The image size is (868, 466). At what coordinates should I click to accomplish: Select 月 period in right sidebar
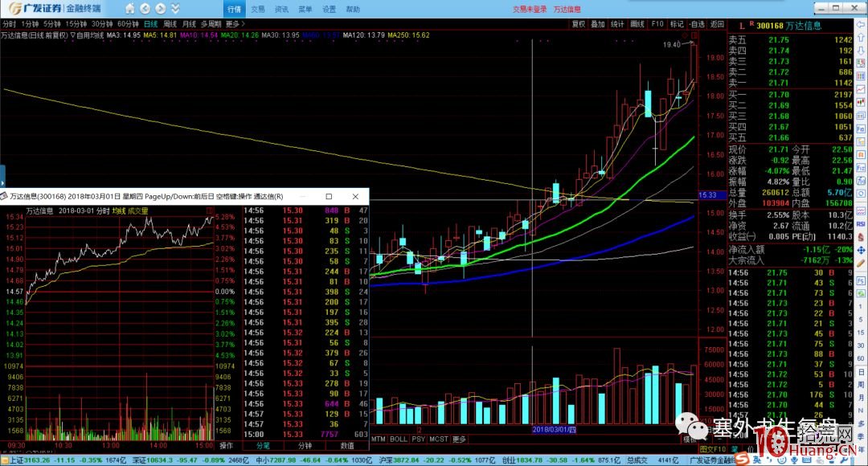pos(861,397)
